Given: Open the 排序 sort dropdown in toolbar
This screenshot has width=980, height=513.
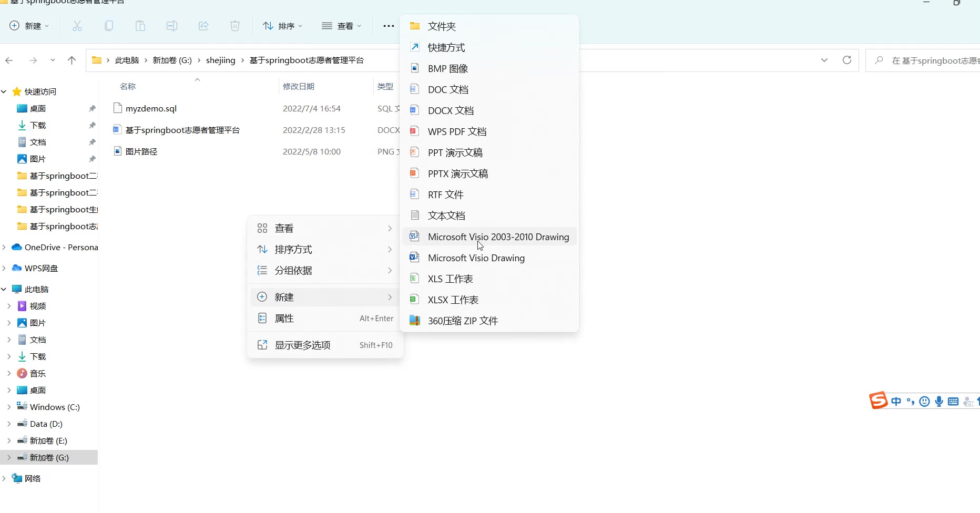Looking at the screenshot, I should coord(283,26).
